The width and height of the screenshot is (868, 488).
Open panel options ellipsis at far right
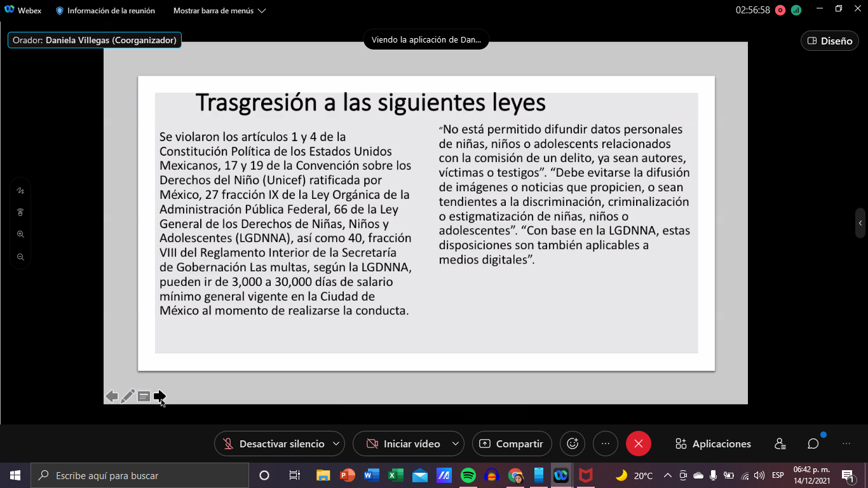pyautogui.click(x=846, y=444)
